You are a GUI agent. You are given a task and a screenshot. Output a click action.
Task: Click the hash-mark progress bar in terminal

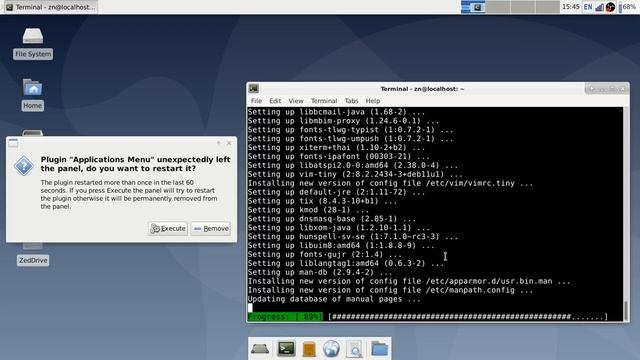[468, 317]
